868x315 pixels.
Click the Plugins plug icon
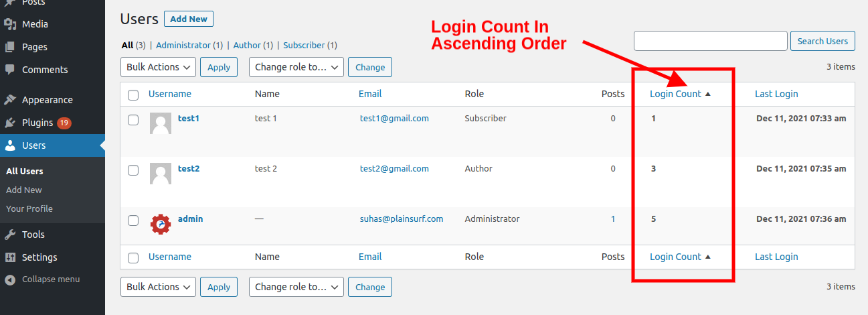pos(10,123)
